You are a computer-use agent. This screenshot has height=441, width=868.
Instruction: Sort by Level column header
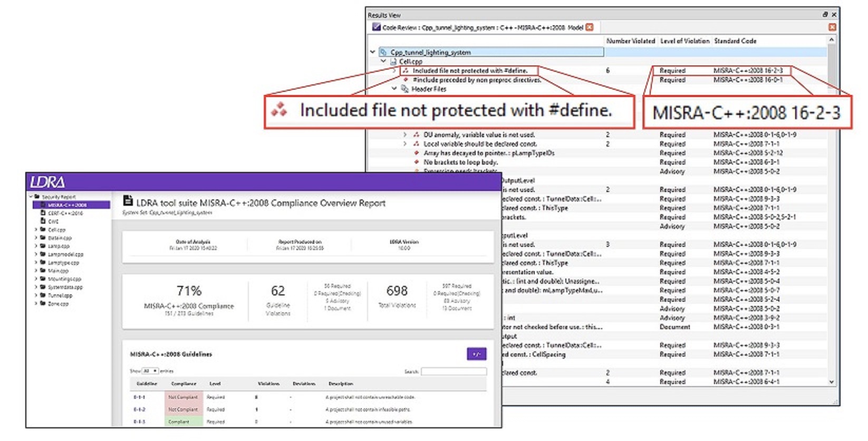[215, 384]
